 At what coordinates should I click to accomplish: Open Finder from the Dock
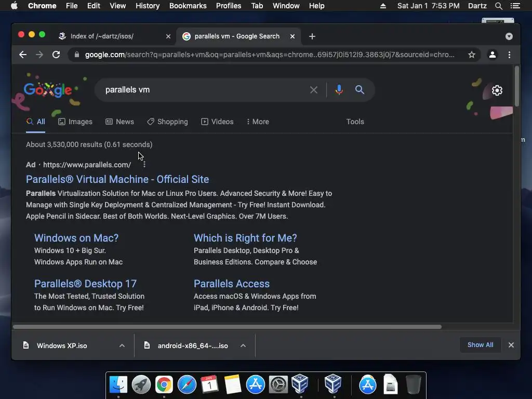pos(118,384)
